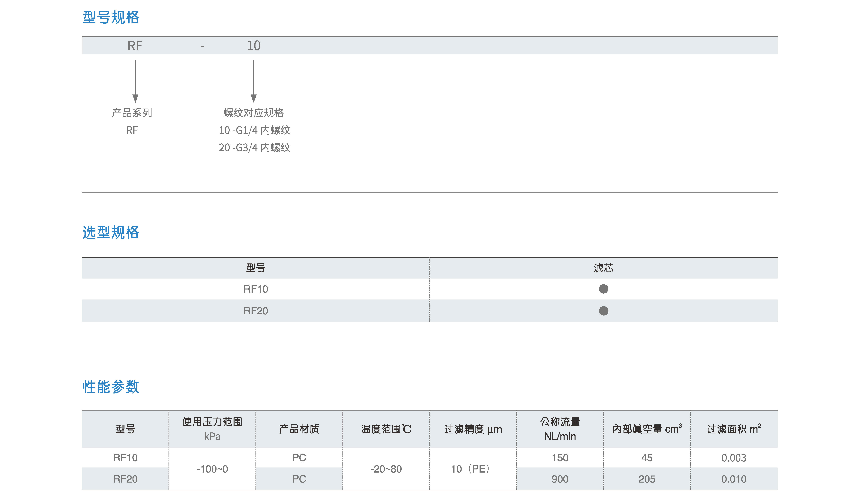
Task: Click the filter dot in the RF20 row
Action: [603, 311]
